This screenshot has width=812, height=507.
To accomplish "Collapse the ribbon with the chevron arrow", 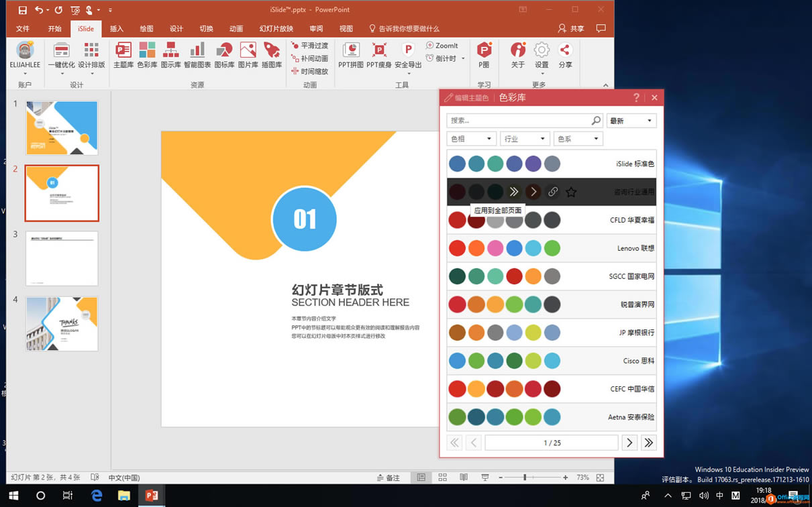I will click(605, 86).
